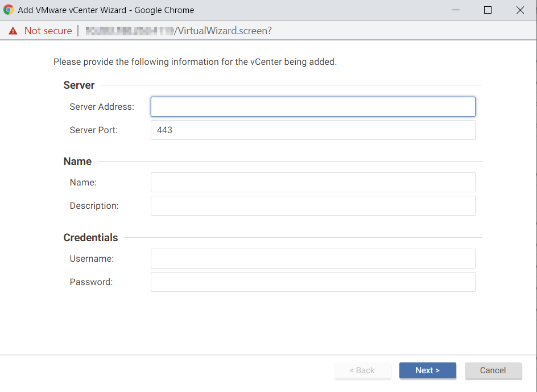Place cursor in the Server Address field
Viewport: 537px width, 392px height.
tap(313, 106)
